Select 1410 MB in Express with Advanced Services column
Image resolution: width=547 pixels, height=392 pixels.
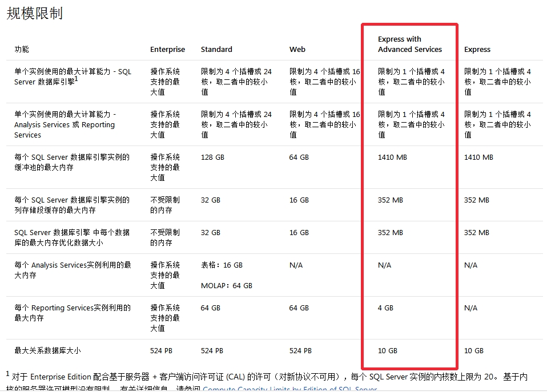click(392, 157)
